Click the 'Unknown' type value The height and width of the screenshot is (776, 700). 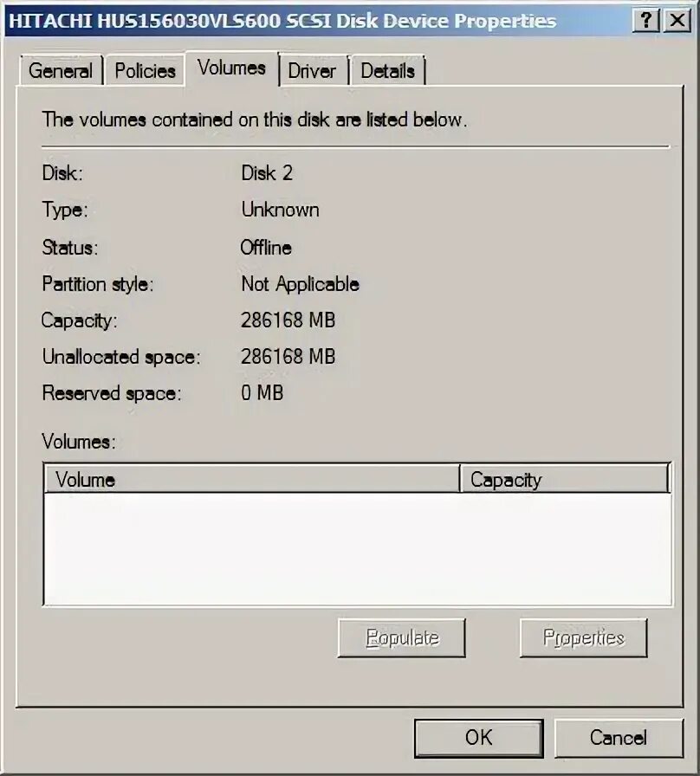(280, 210)
